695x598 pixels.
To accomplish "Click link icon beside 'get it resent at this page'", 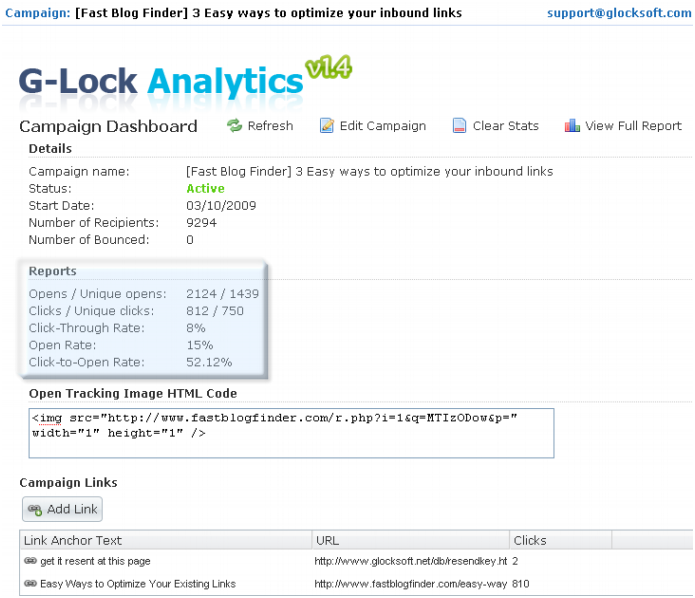I will [30, 561].
